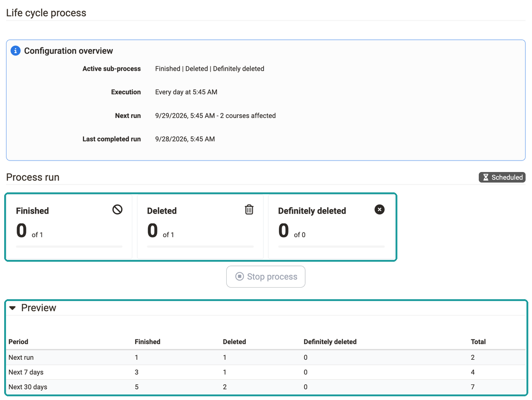
Task: Click the Next run row label in Preview table
Action: click(x=21, y=357)
